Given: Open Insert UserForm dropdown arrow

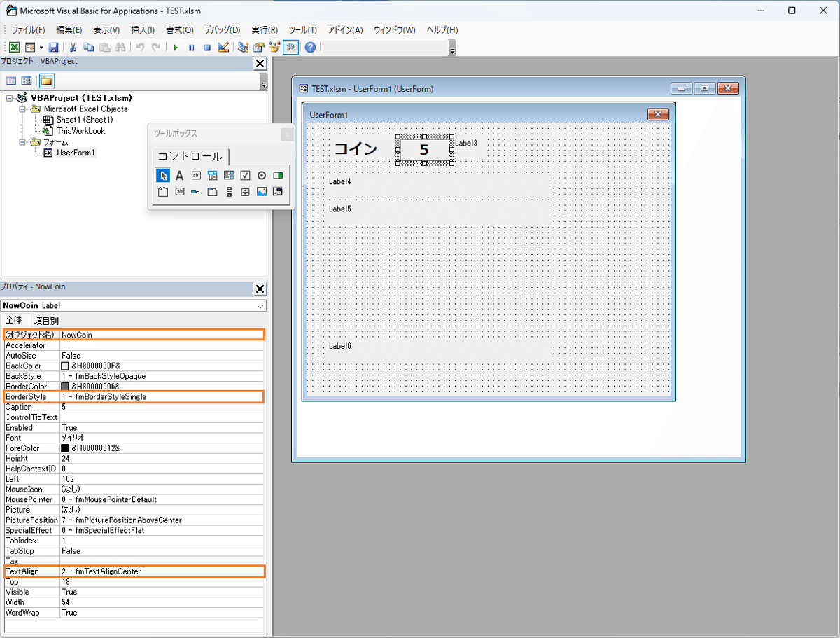Looking at the screenshot, I should [41, 48].
